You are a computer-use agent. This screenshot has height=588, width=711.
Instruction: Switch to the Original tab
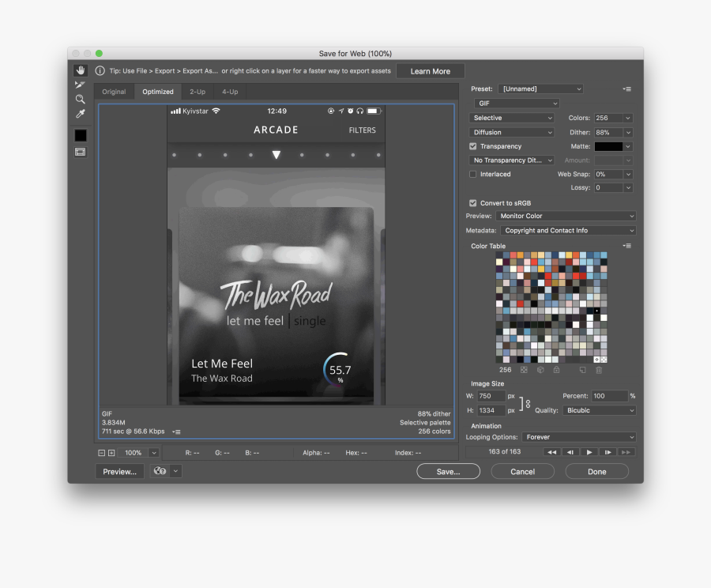114,92
